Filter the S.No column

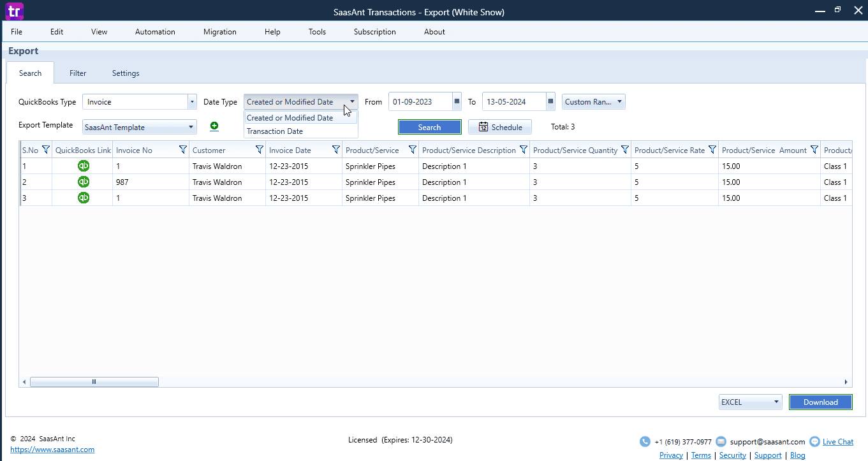(45, 150)
